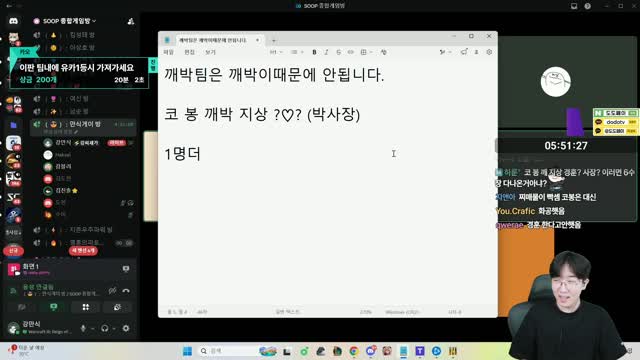Open the 파일 menu in Notepad

(169, 52)
